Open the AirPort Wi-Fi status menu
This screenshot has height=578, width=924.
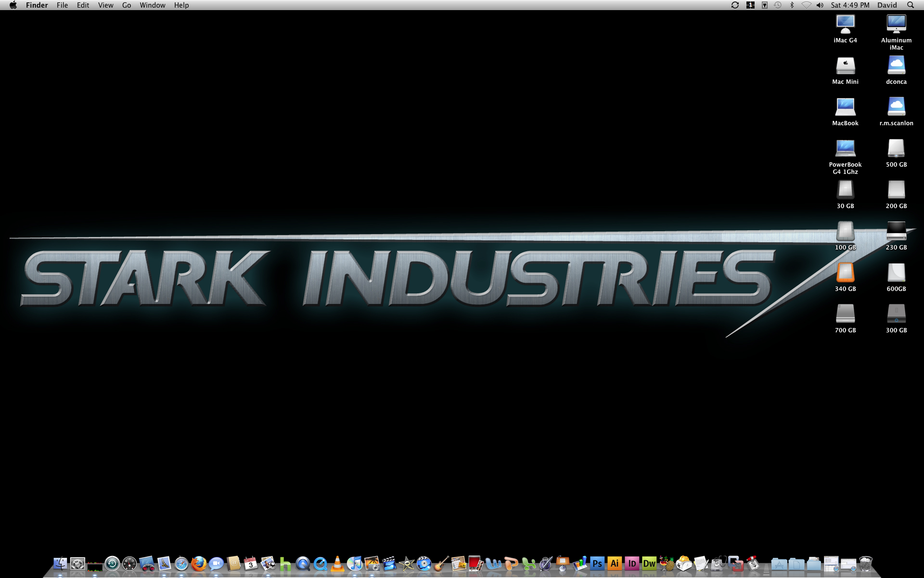[806, 5]
